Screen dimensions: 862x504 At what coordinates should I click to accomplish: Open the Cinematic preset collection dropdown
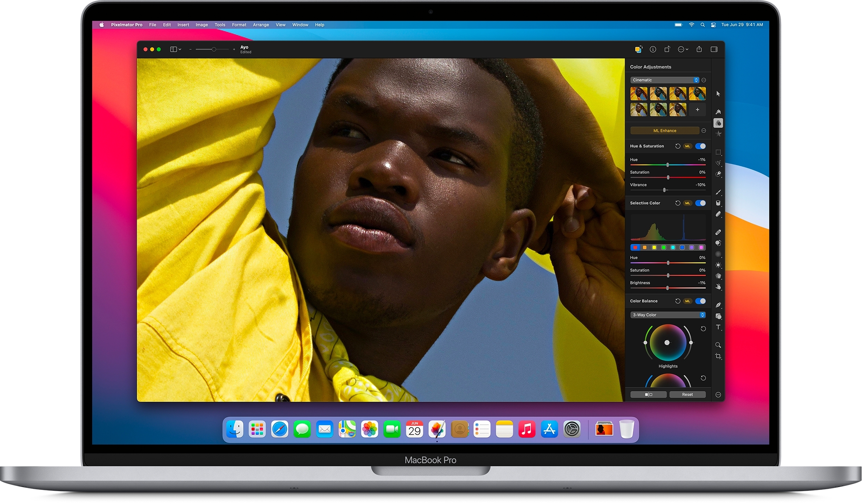(665, 80)
